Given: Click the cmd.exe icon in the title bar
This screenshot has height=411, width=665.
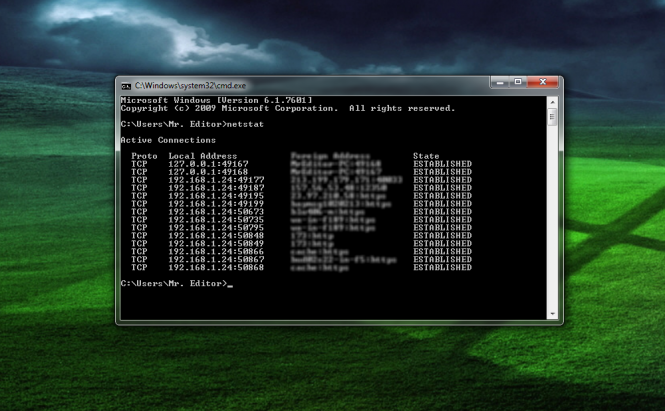Looking at the screenshot, I should [126, 86].
